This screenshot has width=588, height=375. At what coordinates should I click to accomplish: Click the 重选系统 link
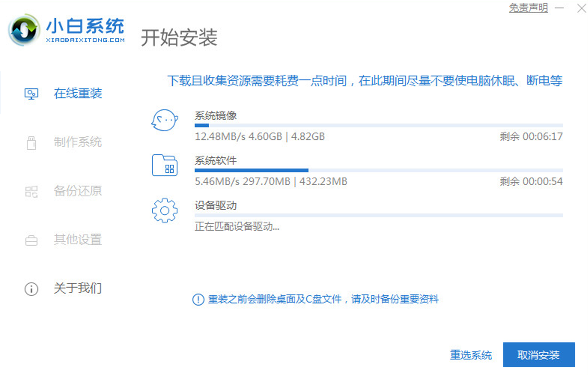coord(471,355)
